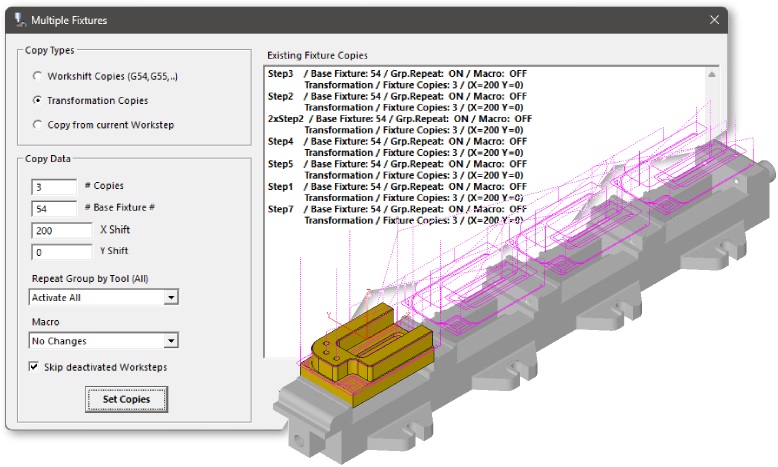Select the Step5 entry in fixture list
Image resolution: width=778 pixels, height=467 pixels.
click(397, 170)
